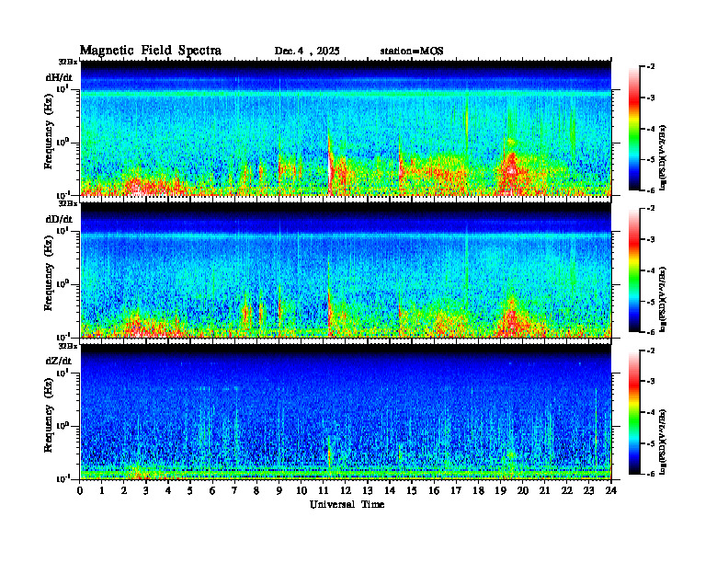728x563 pixels.
Task: Click the hour tick label "3" on time axis
Action: [146, 490]
